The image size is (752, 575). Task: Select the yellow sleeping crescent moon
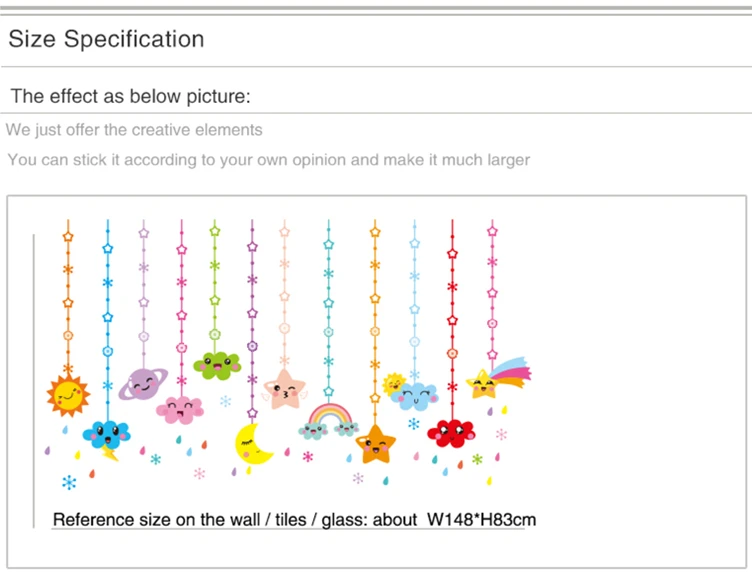pos(252,444)
